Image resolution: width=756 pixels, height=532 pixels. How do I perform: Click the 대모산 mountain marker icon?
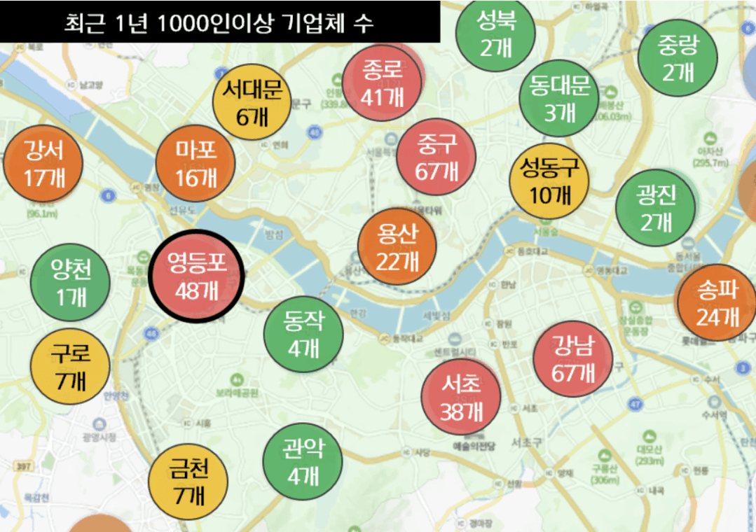[x=650, y=436]
